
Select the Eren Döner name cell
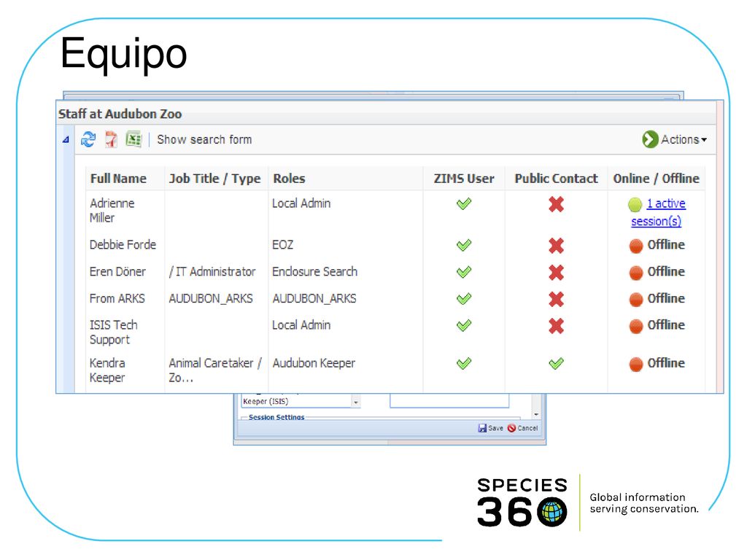[117, 271]
